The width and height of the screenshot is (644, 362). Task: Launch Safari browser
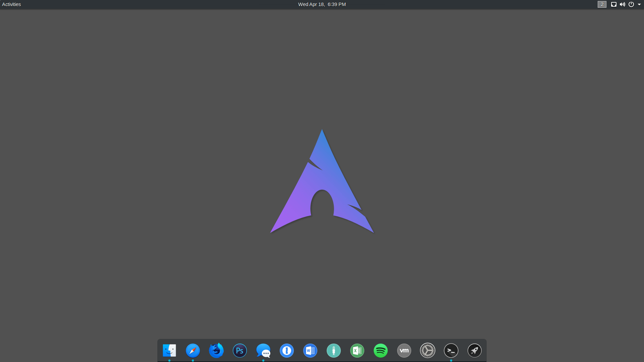193,351
